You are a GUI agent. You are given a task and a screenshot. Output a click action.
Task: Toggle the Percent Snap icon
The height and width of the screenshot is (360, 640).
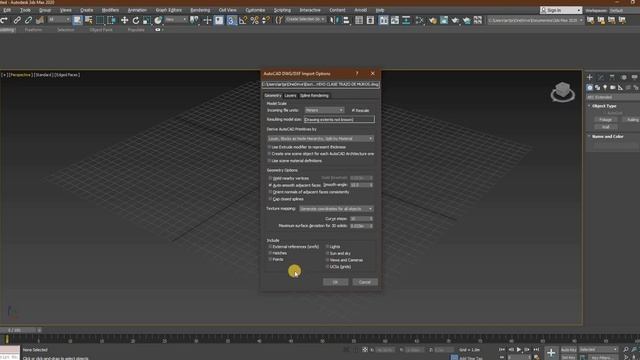pyautogui.click(x=254, y=20)
